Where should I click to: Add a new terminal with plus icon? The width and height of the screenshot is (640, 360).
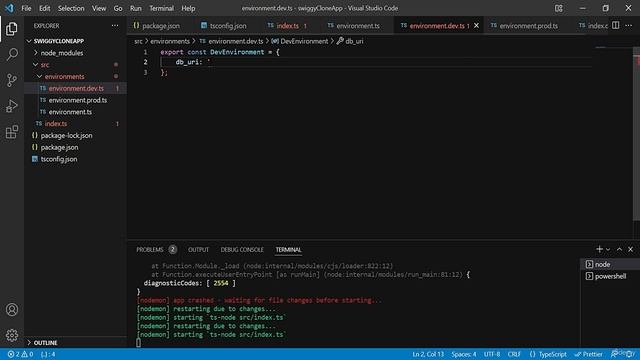pos(599,249)
